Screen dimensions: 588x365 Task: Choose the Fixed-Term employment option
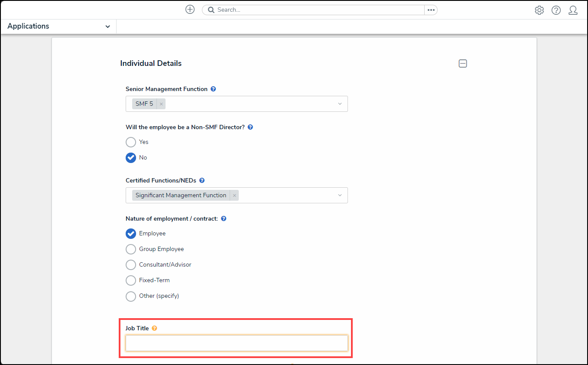tap(131, 280)
